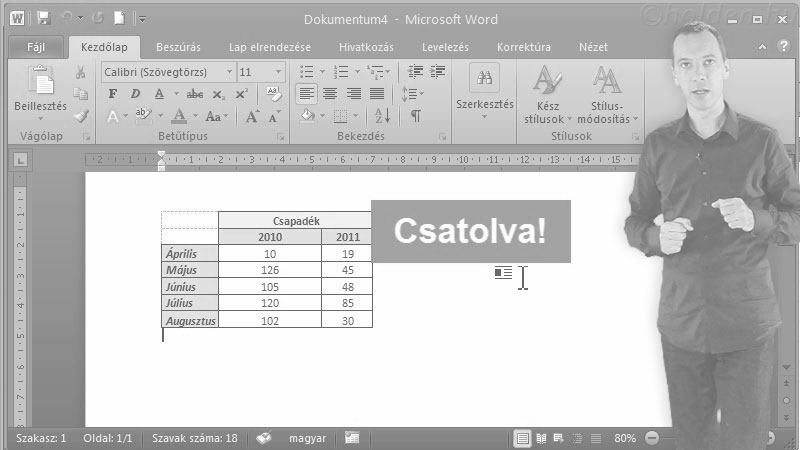Click the font color A icon
Screen dimensions: 800x450
click(179, 116)
